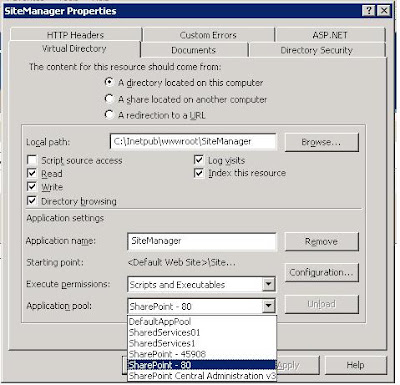Image resolution: width=400 pixels, height=385 pixels.
Task: Expand the Execute permissions dropdown arrow
Action: (268, 284)
